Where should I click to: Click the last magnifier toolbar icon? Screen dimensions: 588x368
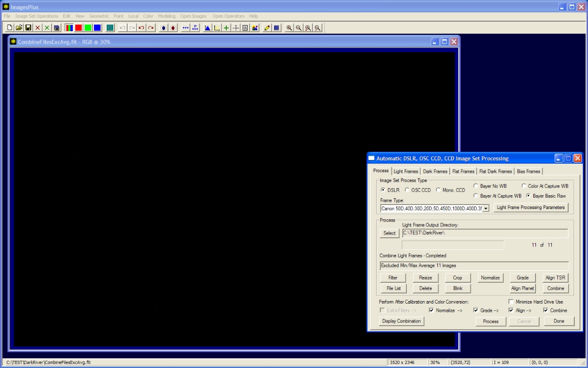(317, 28)
